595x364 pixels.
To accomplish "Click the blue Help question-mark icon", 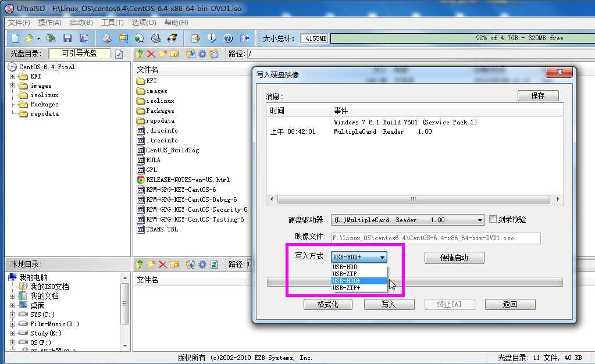I will point(228,38).
